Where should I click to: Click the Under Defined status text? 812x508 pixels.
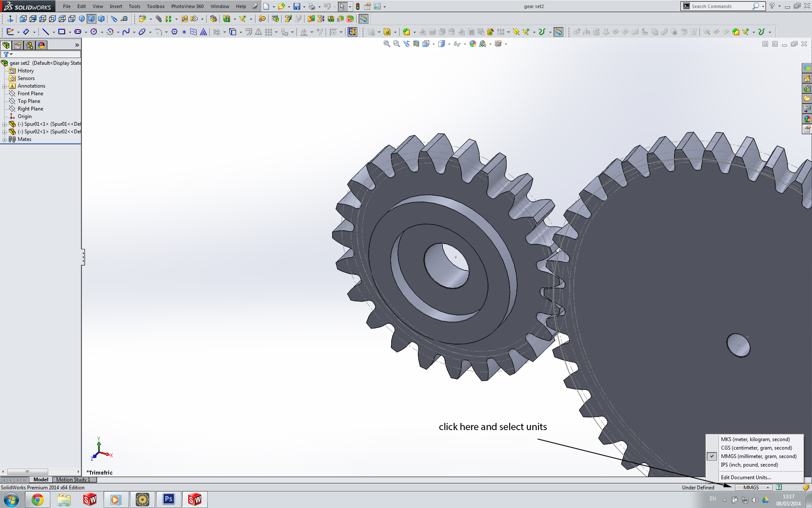click(698, 488)
